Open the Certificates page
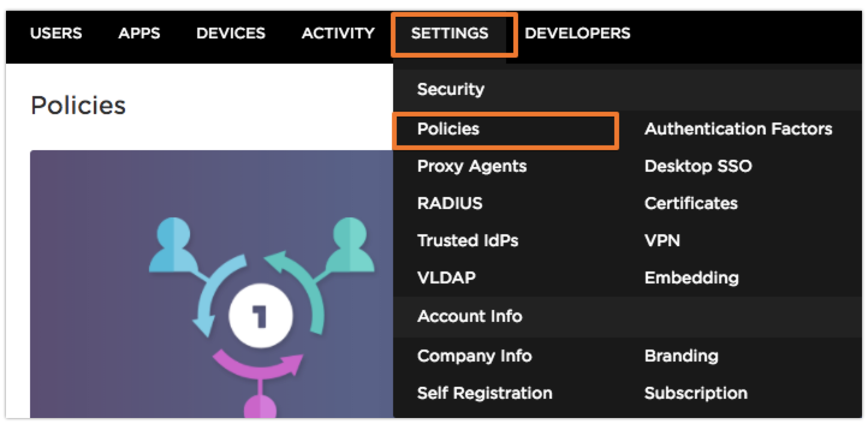 (x=691, y=204)
